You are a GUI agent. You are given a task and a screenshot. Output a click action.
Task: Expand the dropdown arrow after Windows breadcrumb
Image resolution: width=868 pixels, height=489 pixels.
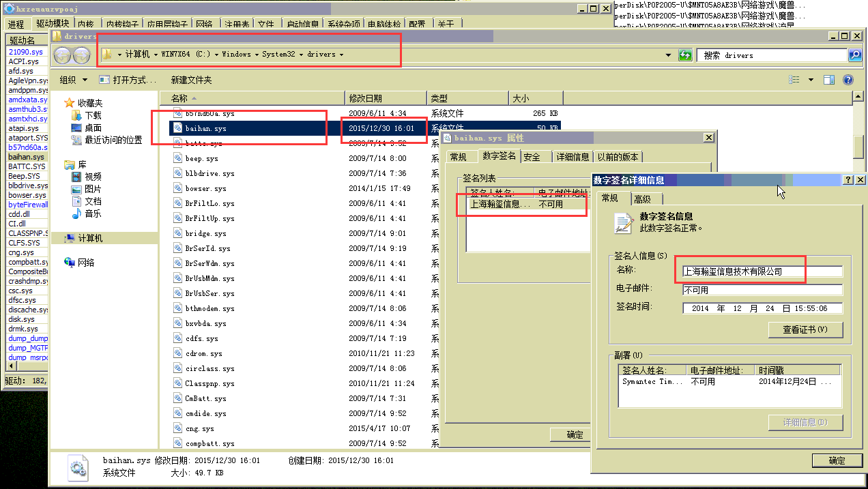coord(257,55)
